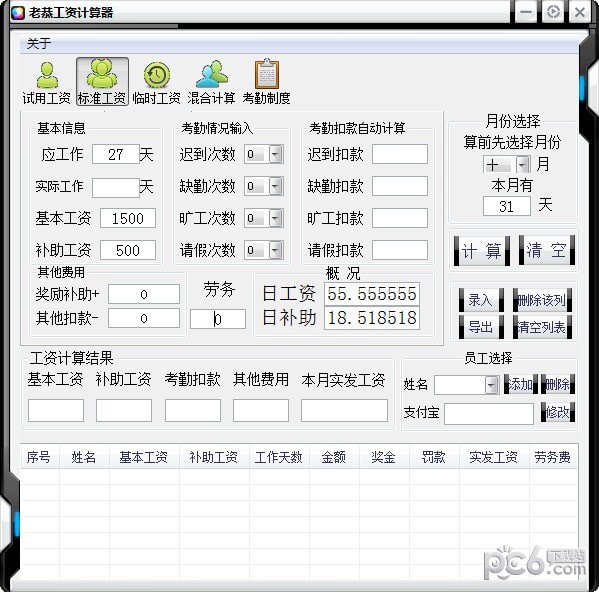599x592 pixels.
Task: Click the 金额 column header
Action: [334, 457]
